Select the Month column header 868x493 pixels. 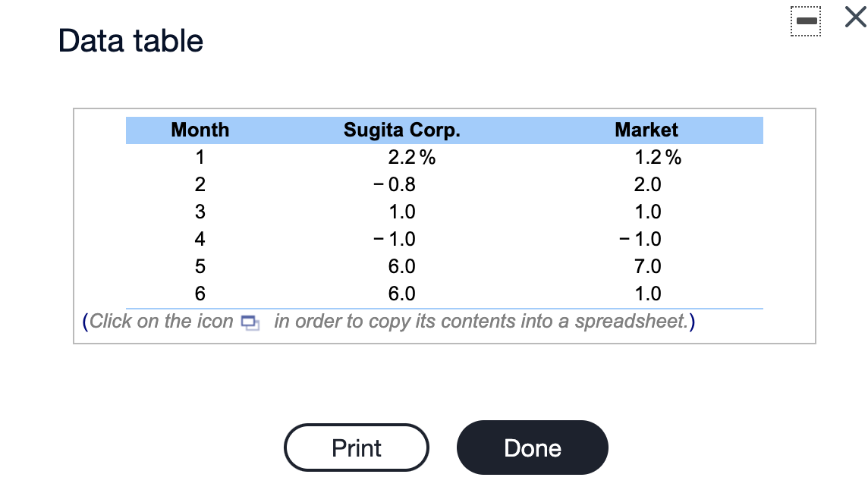(x=200, y=130)
